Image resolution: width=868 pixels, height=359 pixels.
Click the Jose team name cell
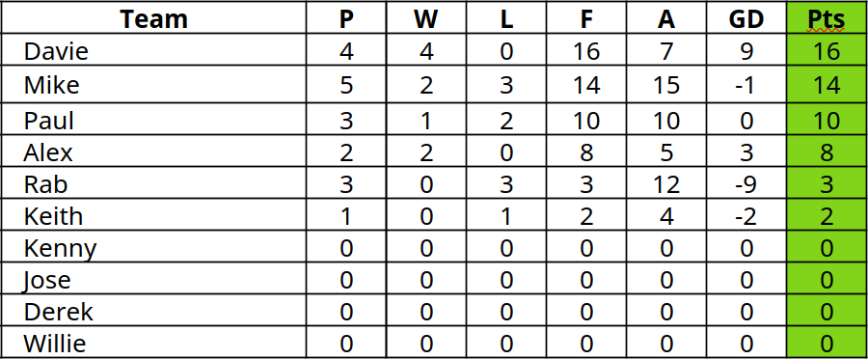(153, 279)
